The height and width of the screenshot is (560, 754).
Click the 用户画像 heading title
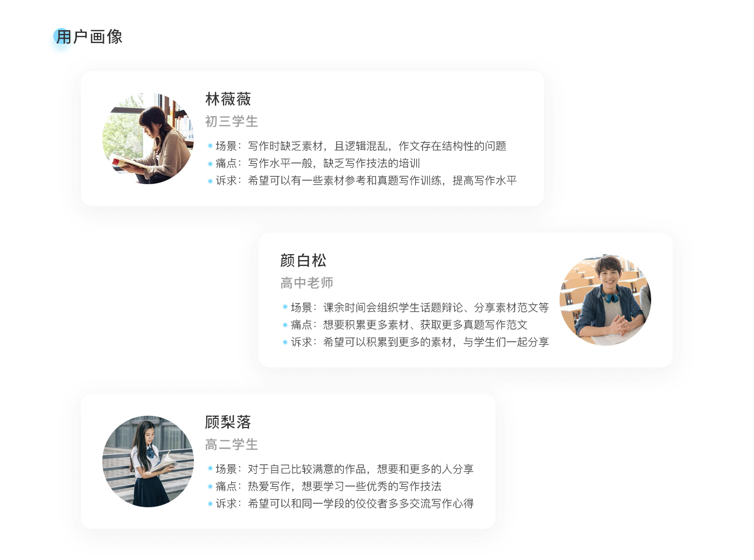pyautogui.click(x=89, y=37)
